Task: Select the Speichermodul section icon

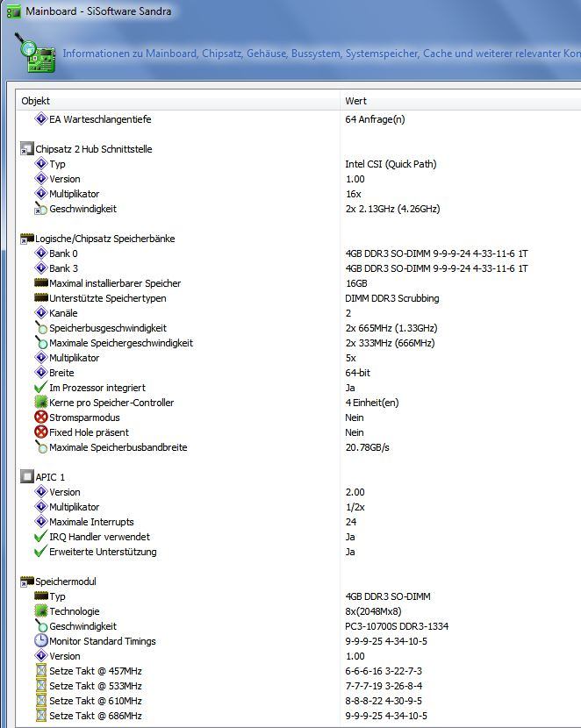Action: click(x=27, y=582)
